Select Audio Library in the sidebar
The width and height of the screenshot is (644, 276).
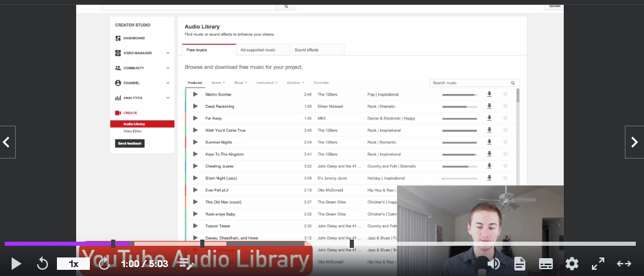142,124
